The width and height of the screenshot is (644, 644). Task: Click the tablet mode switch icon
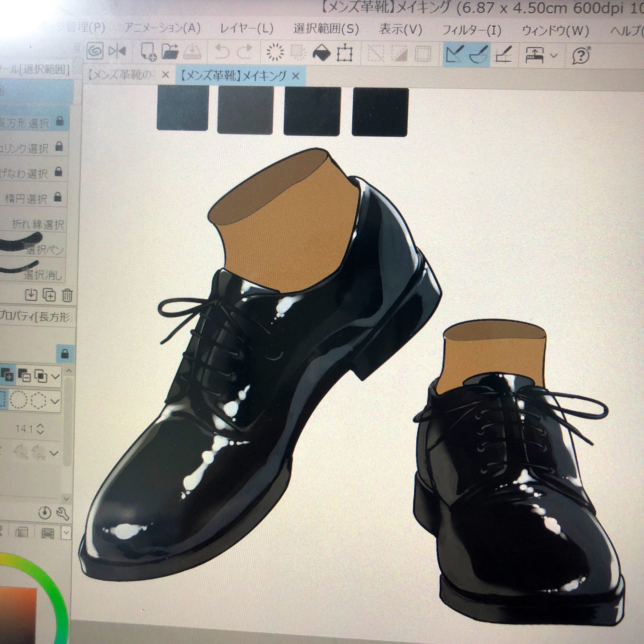point(534,55)
